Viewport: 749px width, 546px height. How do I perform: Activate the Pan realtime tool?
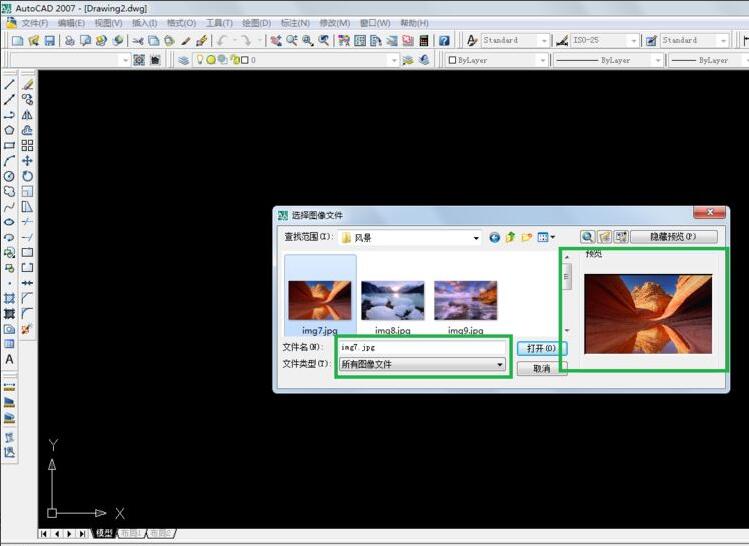(x=276, y=41)
